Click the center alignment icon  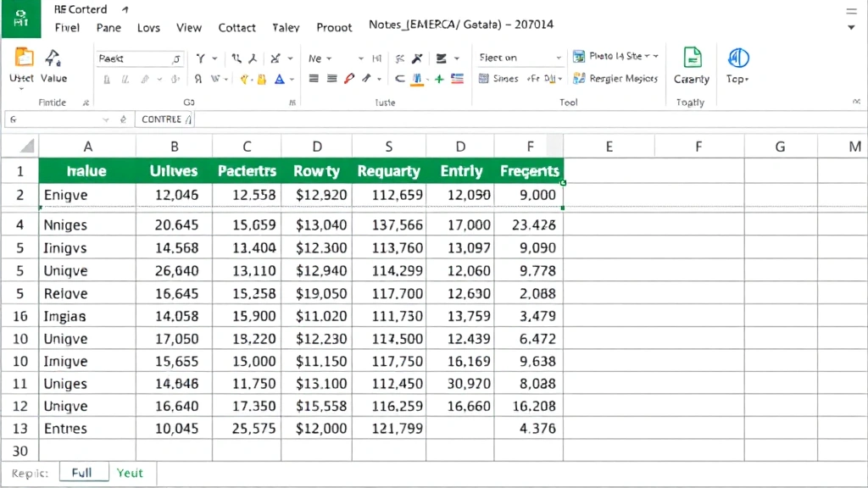pos(331,79)
